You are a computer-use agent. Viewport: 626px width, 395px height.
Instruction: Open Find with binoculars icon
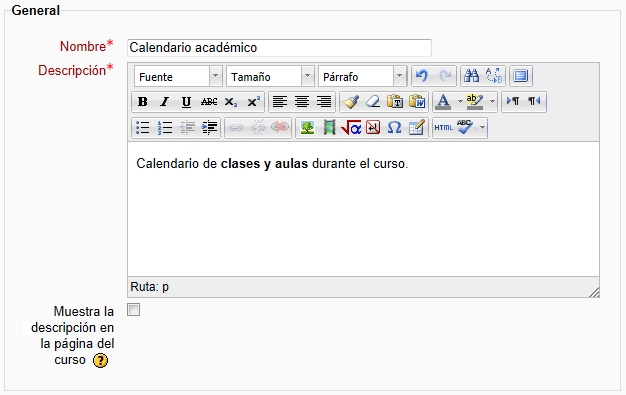coord(471,75)
